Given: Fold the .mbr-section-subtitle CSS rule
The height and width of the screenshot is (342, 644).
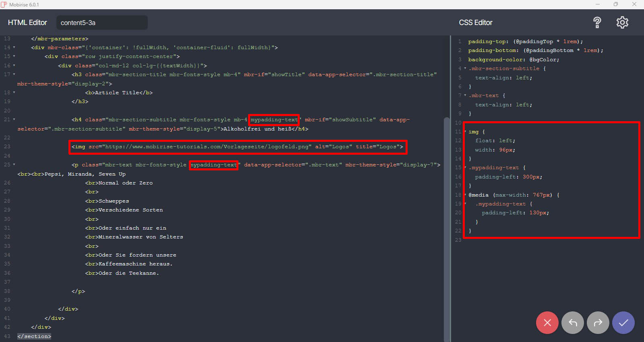Looking at the screenshot, I should pyautogui.click(x=465, y=68).
